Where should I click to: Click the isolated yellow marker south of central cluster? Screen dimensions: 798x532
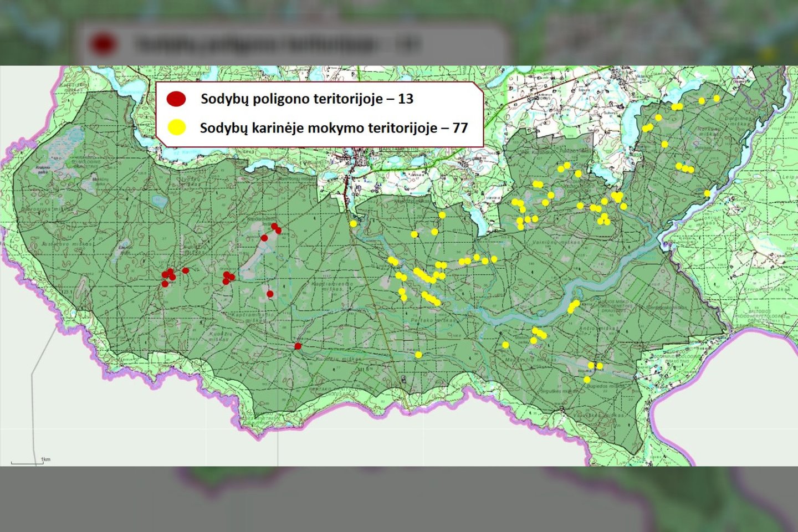coord(418,355)
